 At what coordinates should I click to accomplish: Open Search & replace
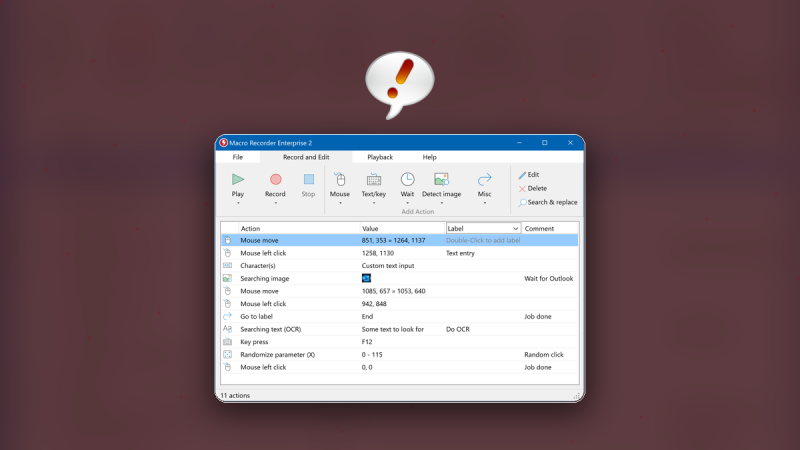(548, 202)
